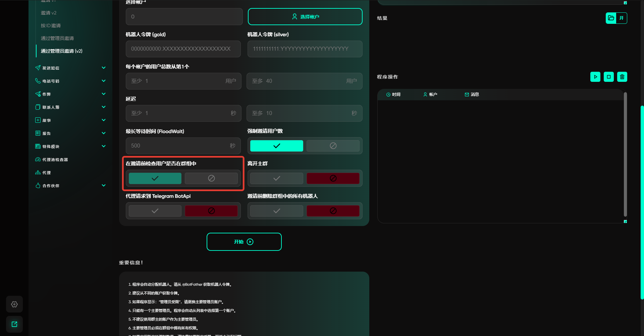The image size is (644, 336).
Task: Disable 强制邀请用户数 with the ban button
Action: pyautogui.click(x=333, y=146)
